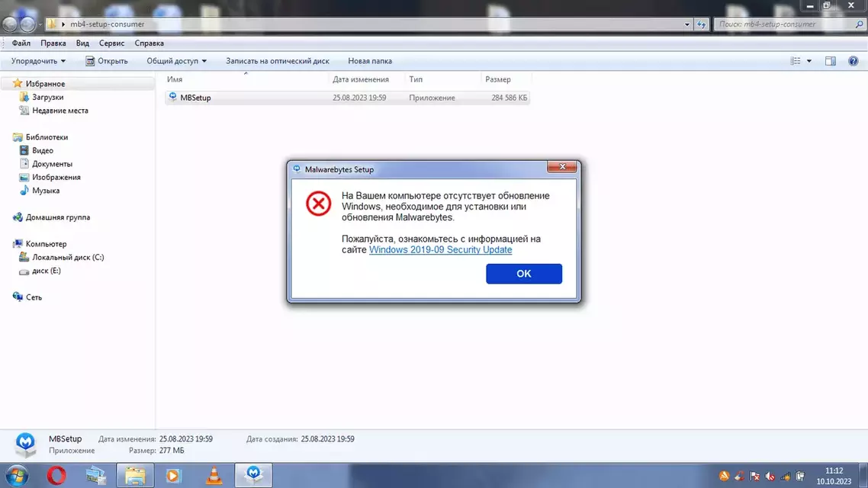
Task: Click the Forward navigation arrow
Action: click(x=27, y=24)
